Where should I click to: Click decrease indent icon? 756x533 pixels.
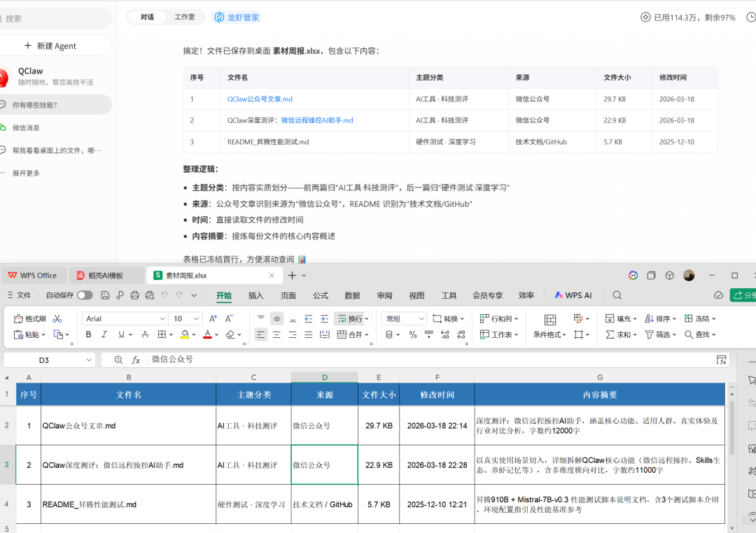[x=309, y=318]
